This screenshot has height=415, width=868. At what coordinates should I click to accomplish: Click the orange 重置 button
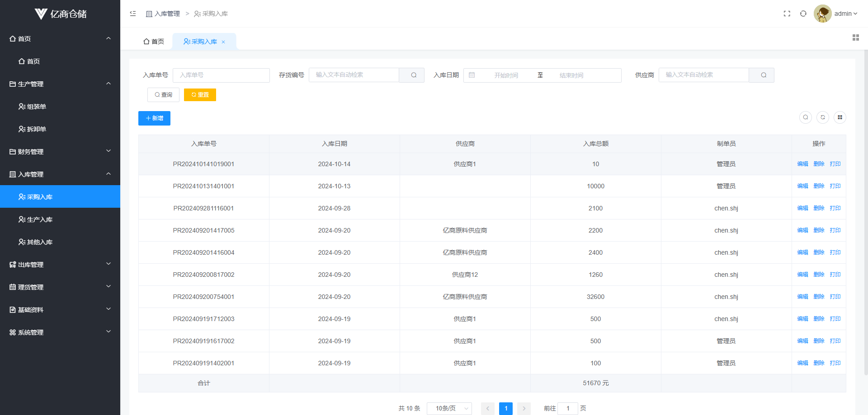click(200, 95)
